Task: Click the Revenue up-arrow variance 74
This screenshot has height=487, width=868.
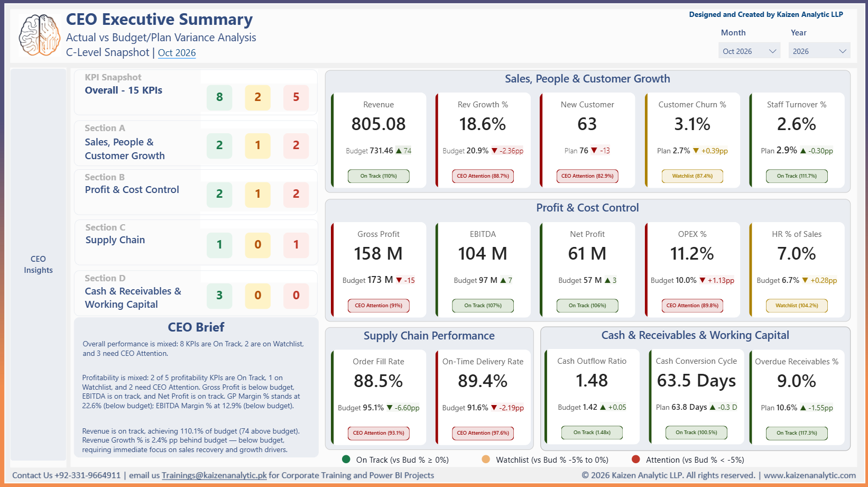Action: pos(404,151)
